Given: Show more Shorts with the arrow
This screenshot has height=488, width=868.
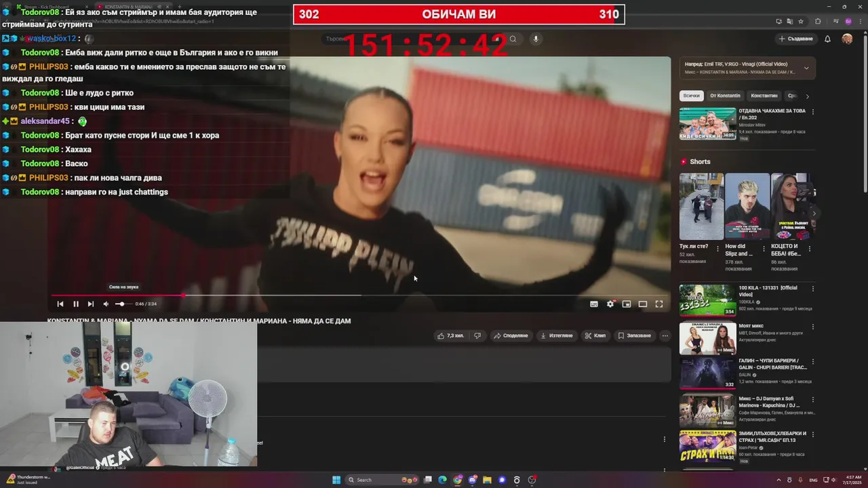Looking at the screenshot, I should tap(814, 213).
